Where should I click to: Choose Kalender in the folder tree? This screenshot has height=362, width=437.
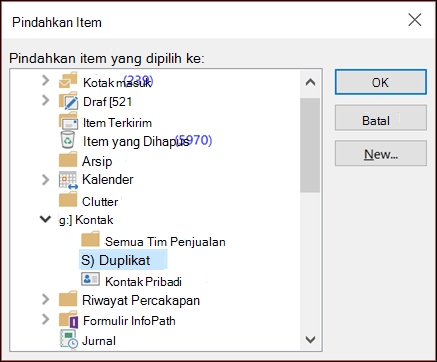click(x=108, y=179)
